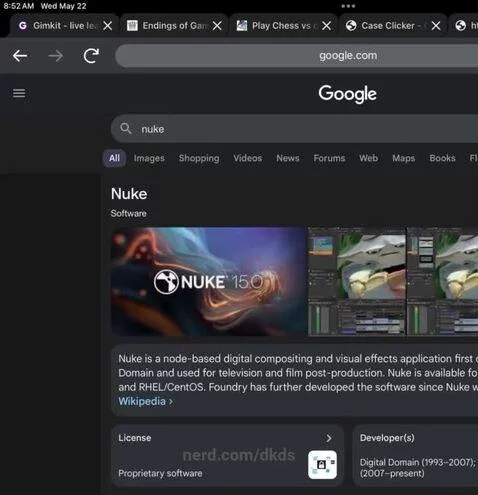
Task: Switch to the Gimkit - live tab
Action: (x=64, y=26)
